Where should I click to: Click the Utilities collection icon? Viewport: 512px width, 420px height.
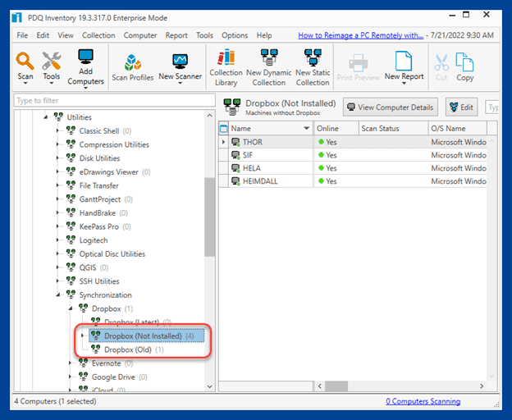tap(58, 116)
